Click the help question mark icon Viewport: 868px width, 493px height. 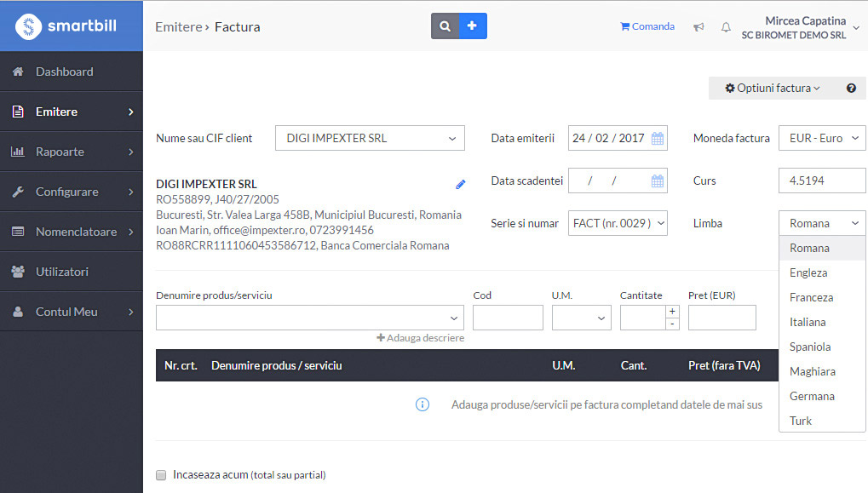point(852,88)
